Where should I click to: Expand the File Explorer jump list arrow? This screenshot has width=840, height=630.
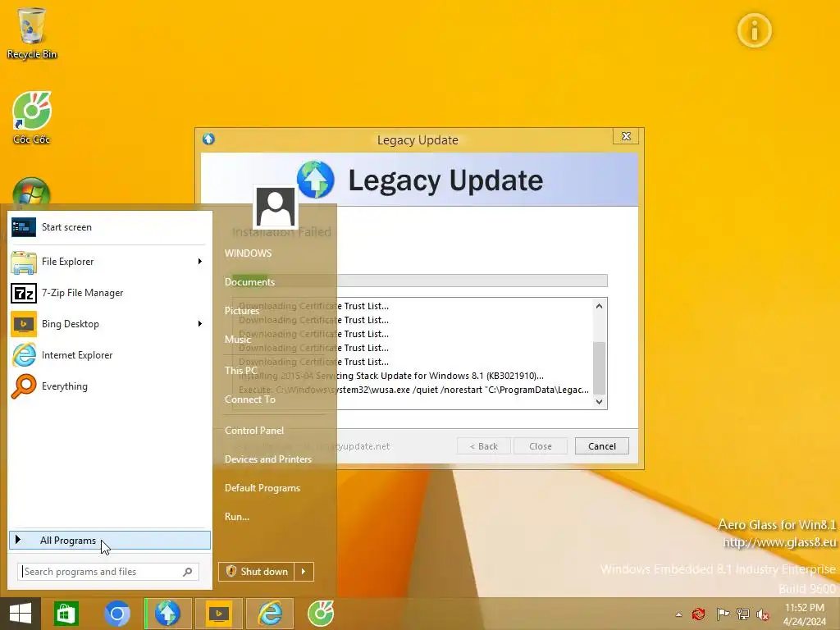pyautogui.click(x=200, y=262)
